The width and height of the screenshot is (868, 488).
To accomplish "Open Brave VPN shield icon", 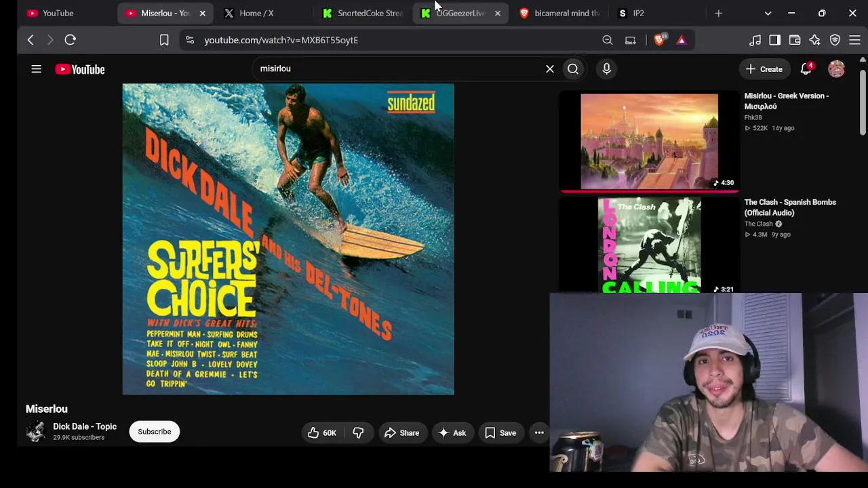I will (x=835, y=40).
